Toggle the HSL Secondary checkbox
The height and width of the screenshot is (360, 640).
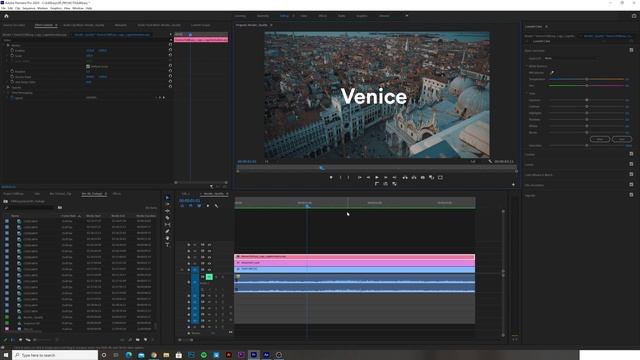[x=631, y=184]
